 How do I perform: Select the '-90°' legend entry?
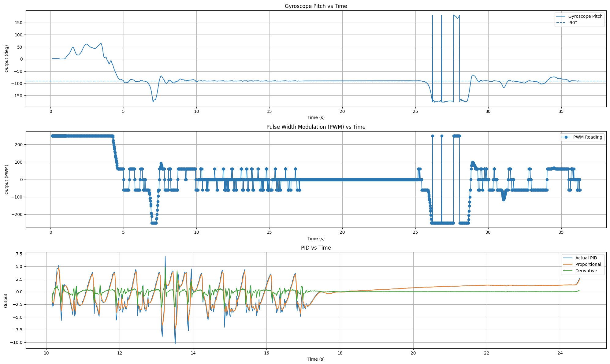pos(567,23)
